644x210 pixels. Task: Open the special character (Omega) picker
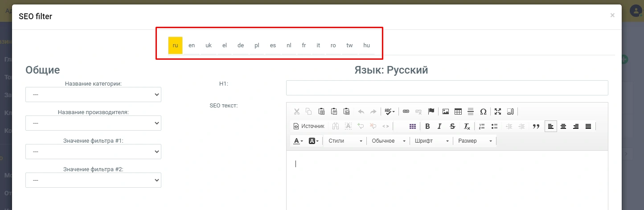[x=483, y=111]
